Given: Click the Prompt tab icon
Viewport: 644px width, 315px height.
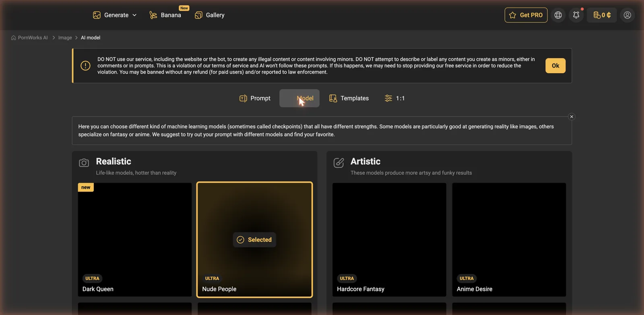Looking at the screenshot, I should tap(243, 98).
